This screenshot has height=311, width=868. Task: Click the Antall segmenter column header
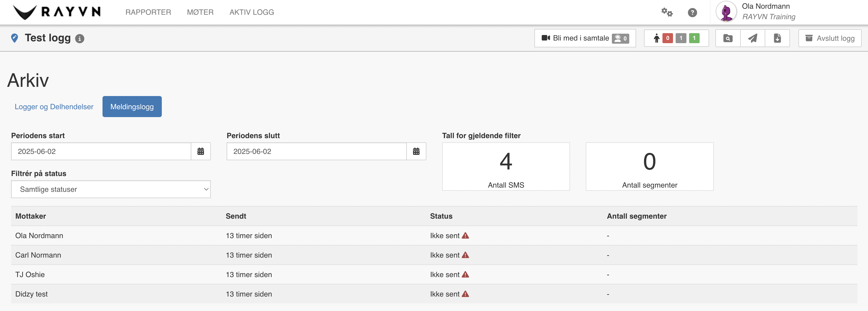[637, 216]
